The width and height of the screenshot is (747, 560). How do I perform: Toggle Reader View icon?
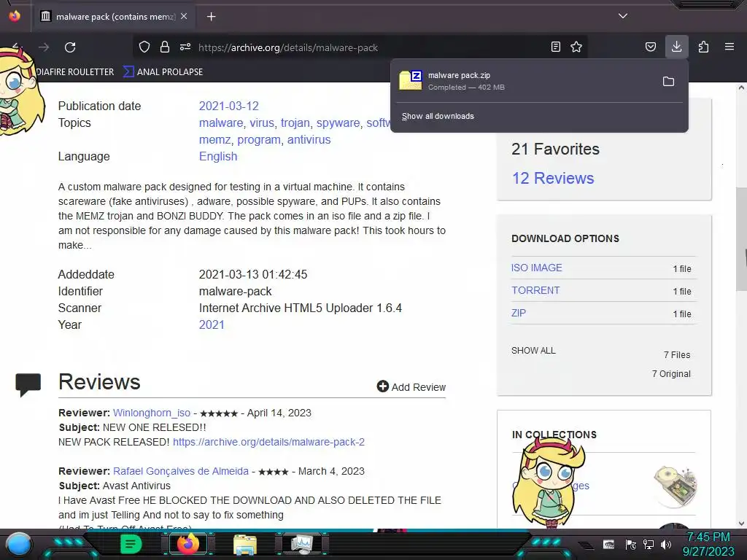(555, 47)
